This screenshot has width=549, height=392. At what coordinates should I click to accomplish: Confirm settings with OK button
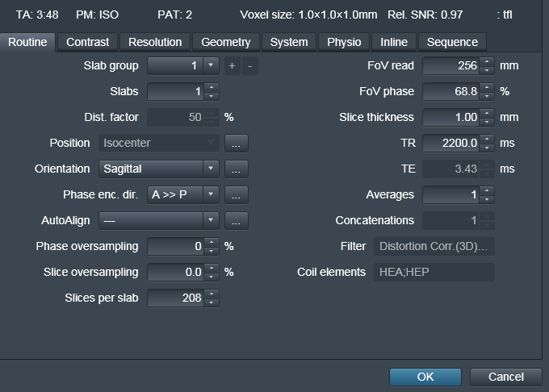click(425, 377)
